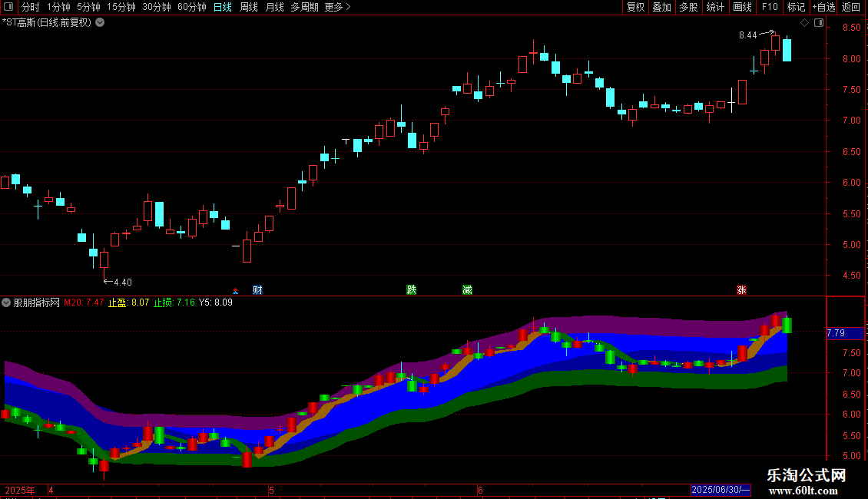The image size is (868, 499).
Task: Click the 8.44 high price label
Action: pyautogui.click(x=748, y=35)
